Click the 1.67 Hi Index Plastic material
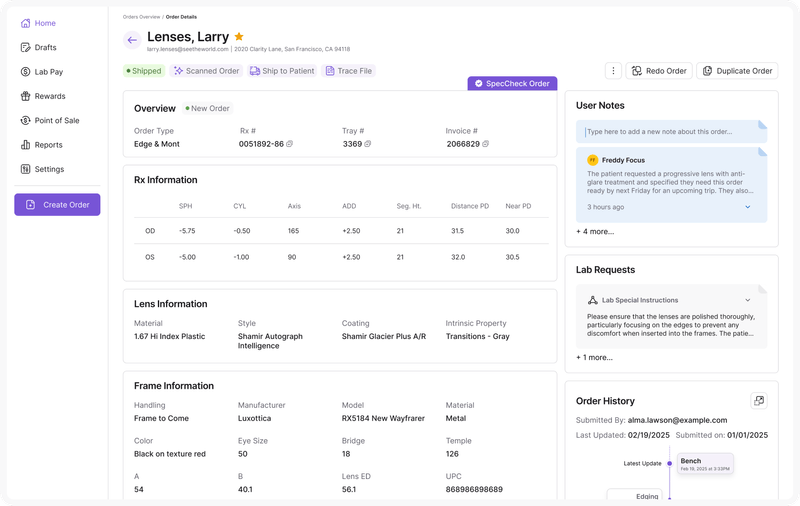Screen dimensions: 800x506 click(x=169, y=336)
